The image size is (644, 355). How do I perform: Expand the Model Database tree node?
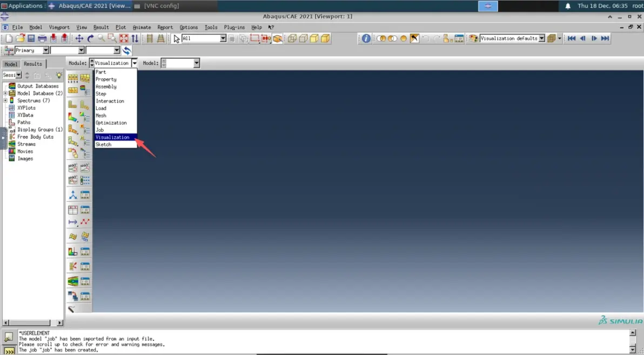[x=5, y=93]
